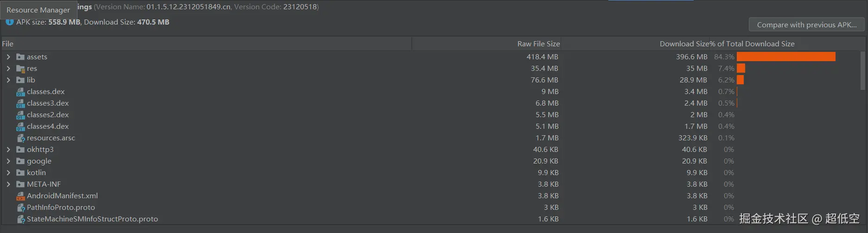Click the classes3.dex file icon
The height and width of the screenshot is (233, 868).
point(20,103)
